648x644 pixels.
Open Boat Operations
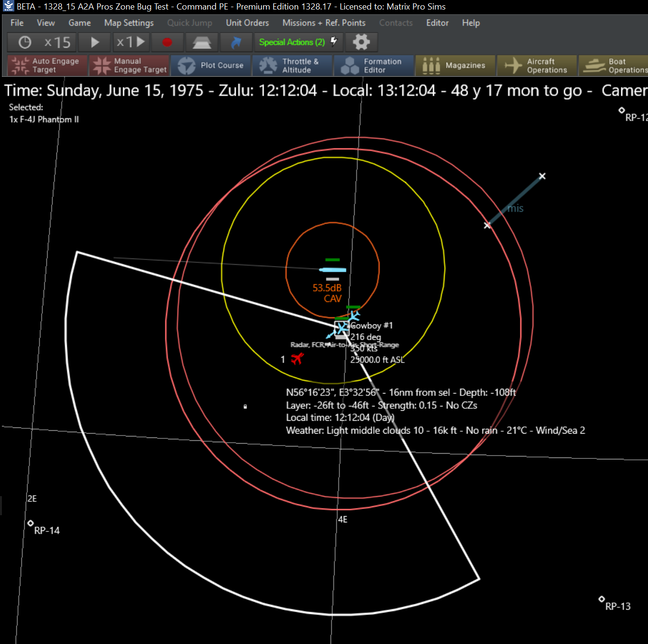614,65
